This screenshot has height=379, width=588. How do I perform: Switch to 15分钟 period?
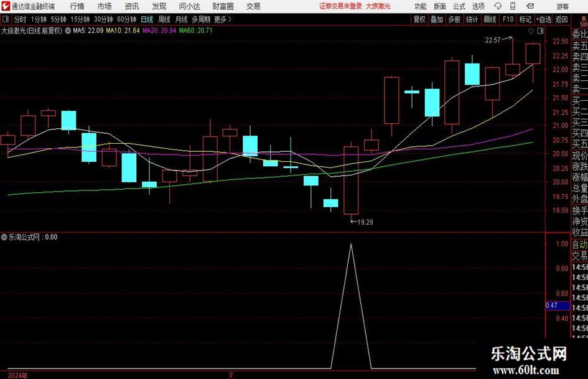(x=80, y=19)
